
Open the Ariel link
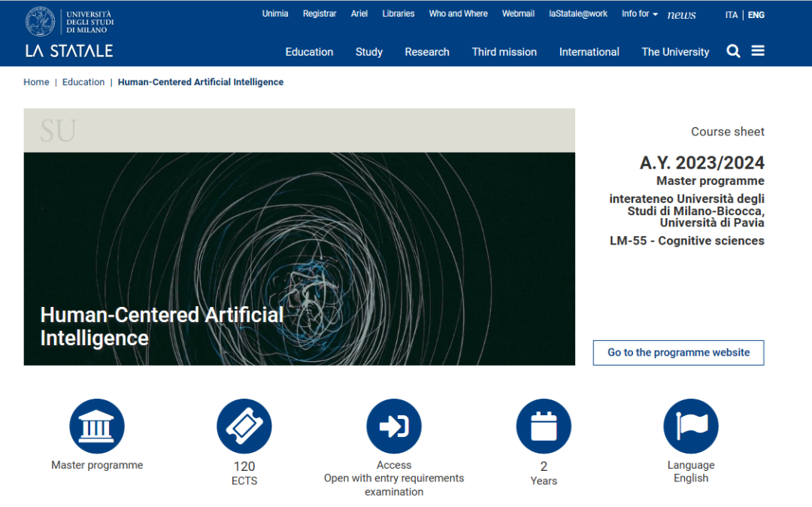point(359,14)
